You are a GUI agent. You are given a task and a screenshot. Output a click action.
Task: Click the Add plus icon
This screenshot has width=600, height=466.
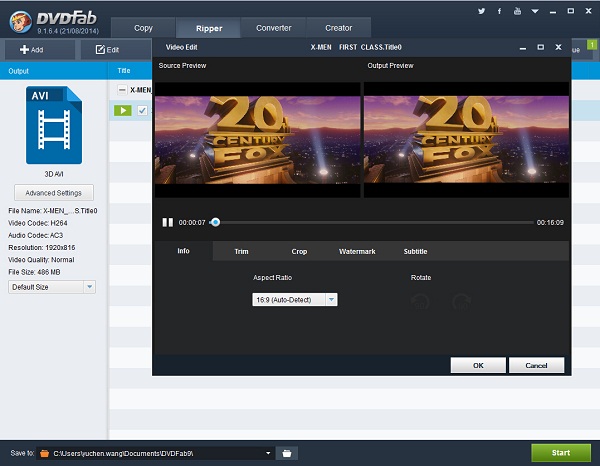(24, 50)
